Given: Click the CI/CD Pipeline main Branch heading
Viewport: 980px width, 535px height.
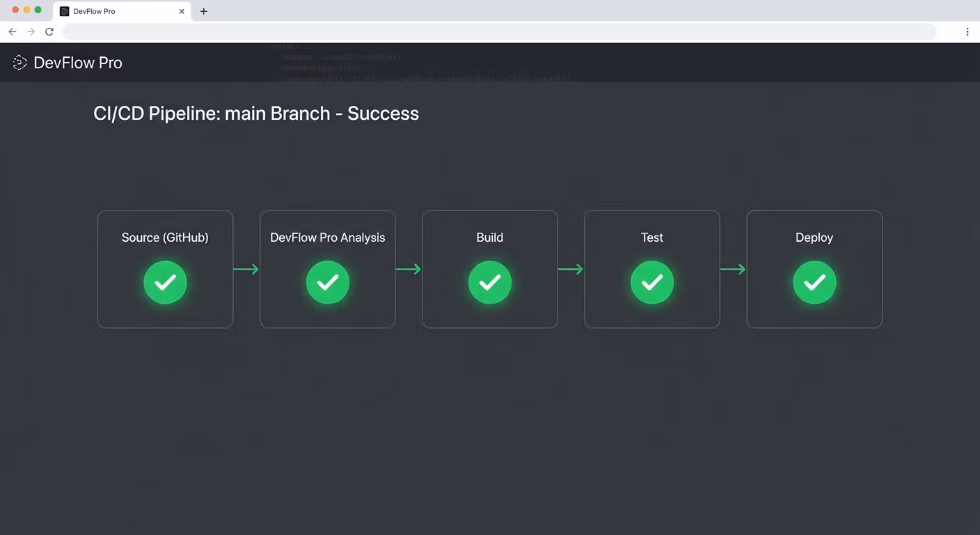Looking at the screenshot, I should tap(256, 114).
